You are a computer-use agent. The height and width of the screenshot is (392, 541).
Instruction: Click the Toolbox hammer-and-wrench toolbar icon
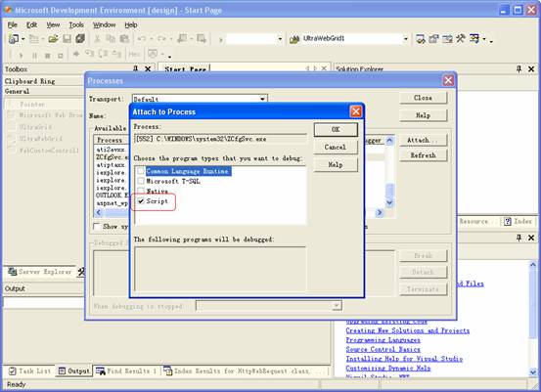(x=461, y=39)
